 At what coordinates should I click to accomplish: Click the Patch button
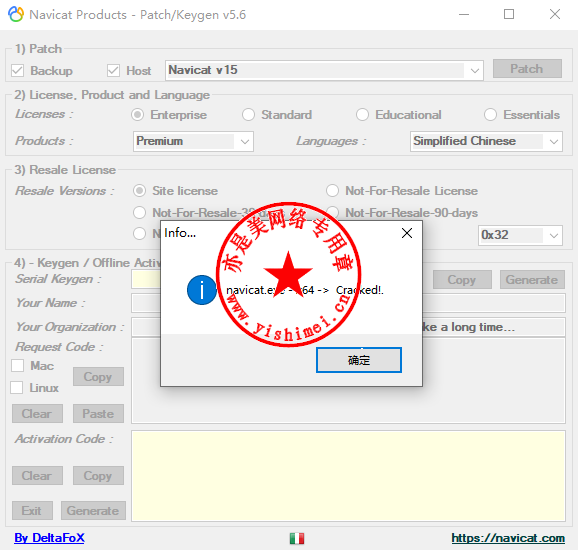(527, 69)
